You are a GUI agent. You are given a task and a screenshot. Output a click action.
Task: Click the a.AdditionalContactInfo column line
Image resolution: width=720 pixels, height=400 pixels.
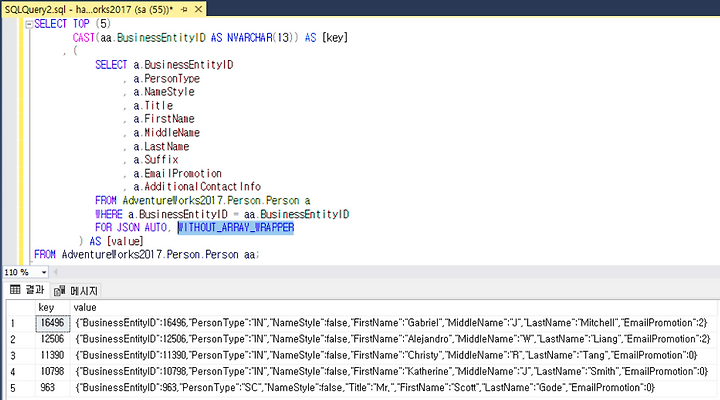[x=197, y=187]
